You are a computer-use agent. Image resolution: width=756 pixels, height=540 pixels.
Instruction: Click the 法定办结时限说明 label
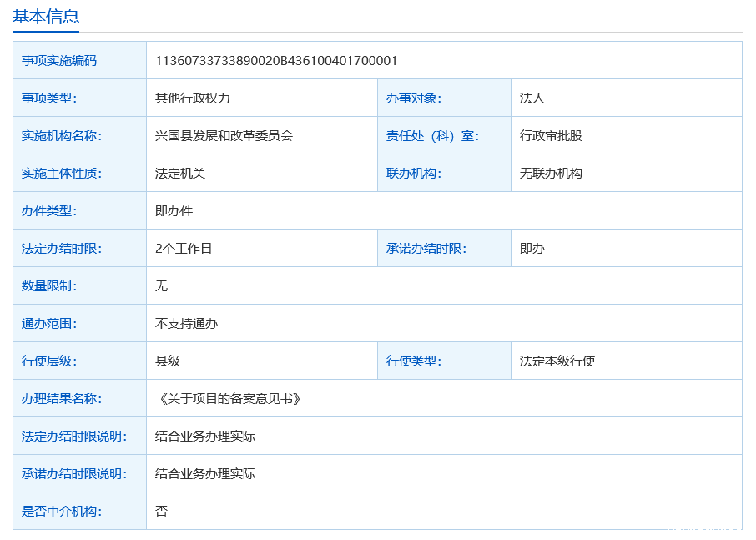74,437
